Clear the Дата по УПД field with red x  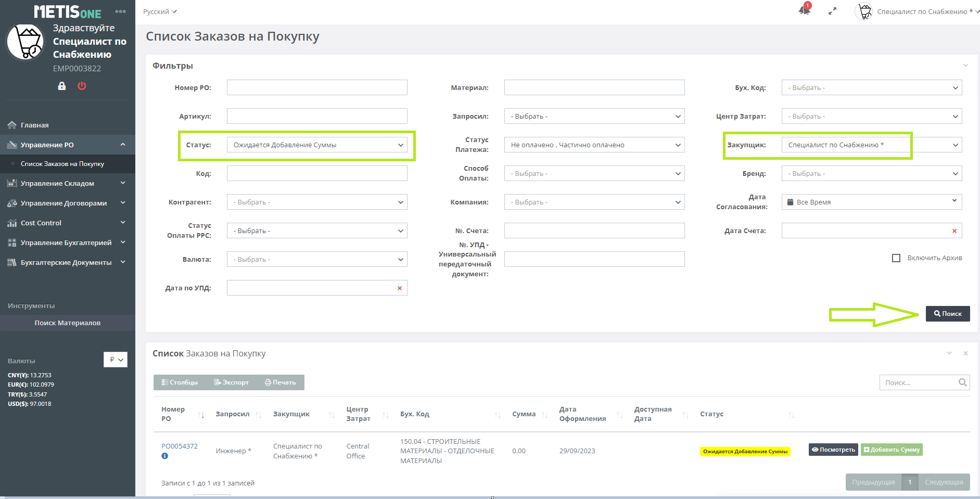point(400,288)
